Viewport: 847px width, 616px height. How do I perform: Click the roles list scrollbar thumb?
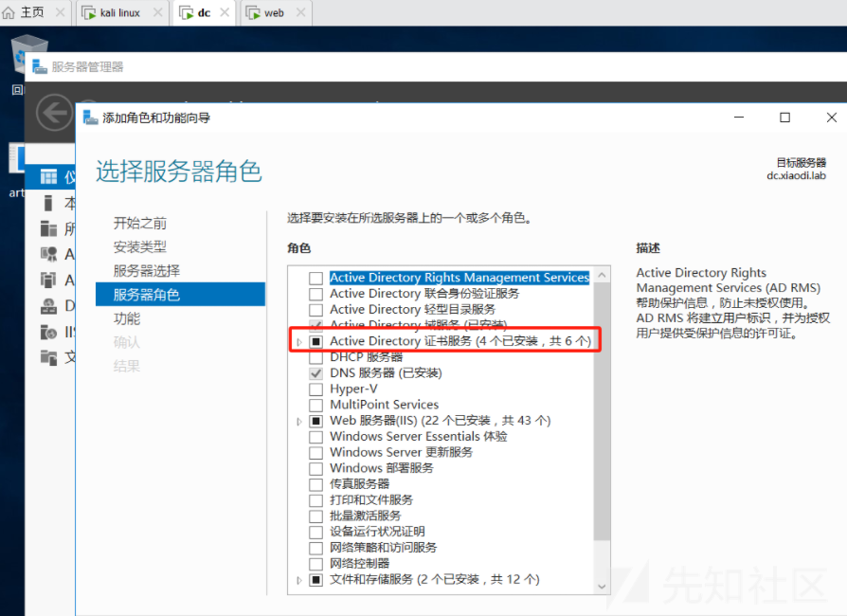tap(602, 410)
